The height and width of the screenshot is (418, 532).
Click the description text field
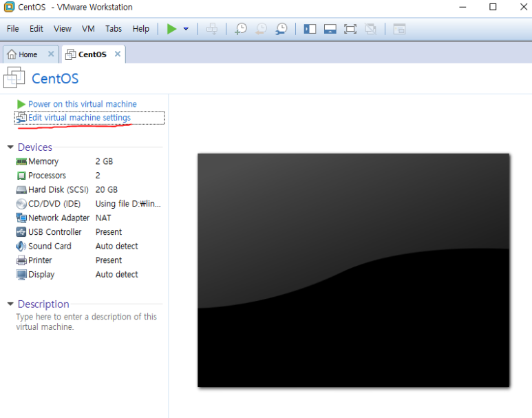[86, 322]
